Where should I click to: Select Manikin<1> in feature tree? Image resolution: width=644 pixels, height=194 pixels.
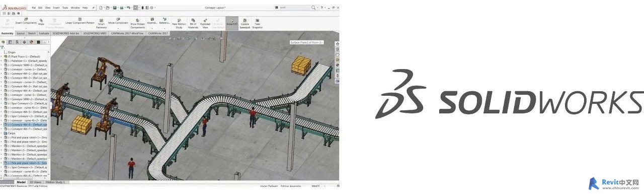click(26, 146)
